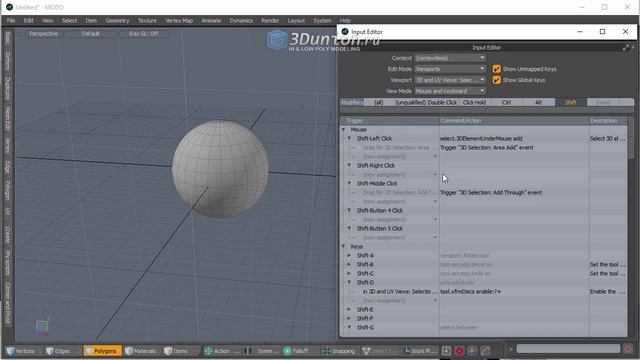Open the Basic sidebar tab
Screen dimensions: 640x360
tap(7, 39)
